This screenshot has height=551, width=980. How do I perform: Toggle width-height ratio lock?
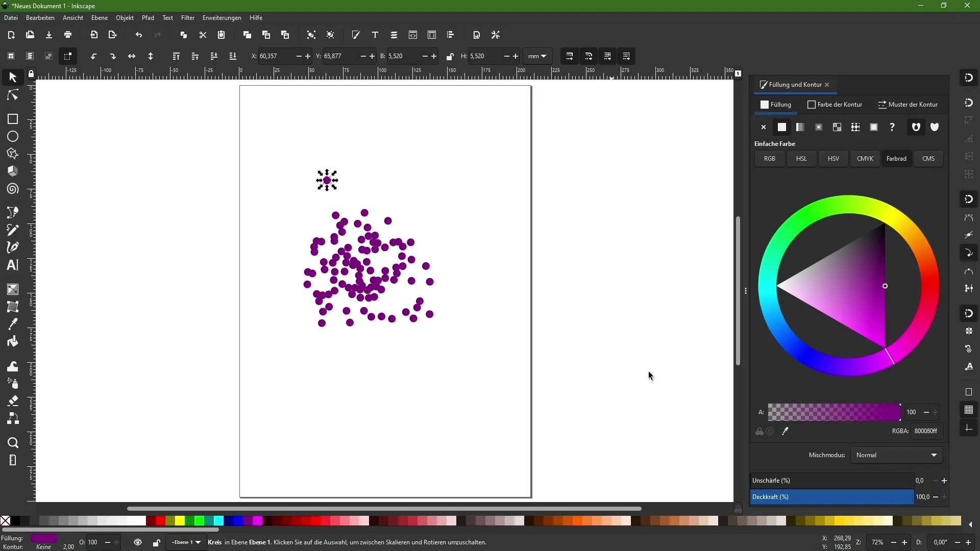coord(450,56)
